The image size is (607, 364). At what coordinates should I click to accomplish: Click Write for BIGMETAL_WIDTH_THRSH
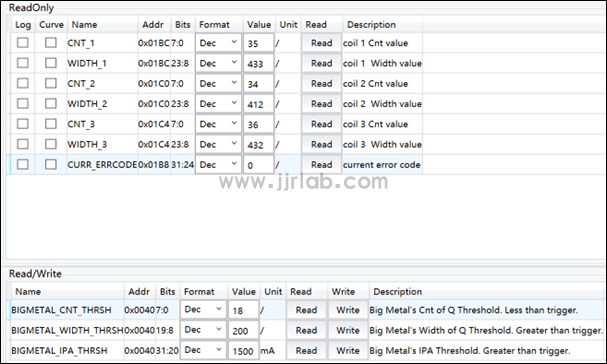pyautogui.click(x=348, y=330)
